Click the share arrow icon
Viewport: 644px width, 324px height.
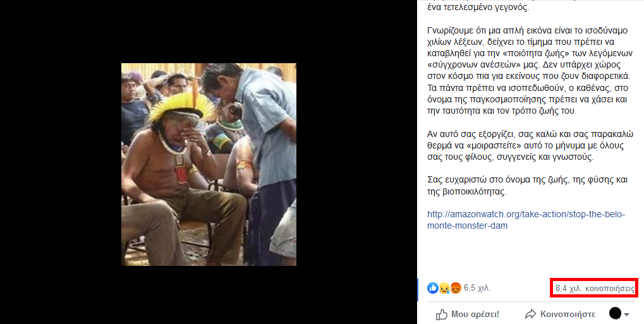tap(530, 314)
